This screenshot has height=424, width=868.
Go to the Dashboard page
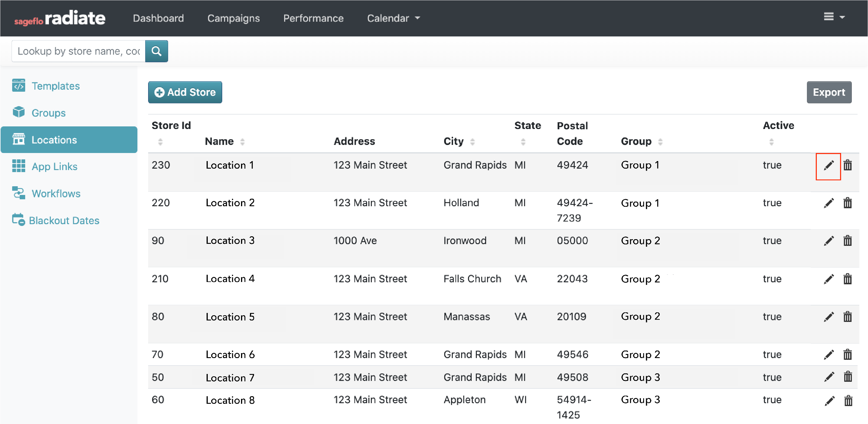pyautogui.click(x=158, y=18)
